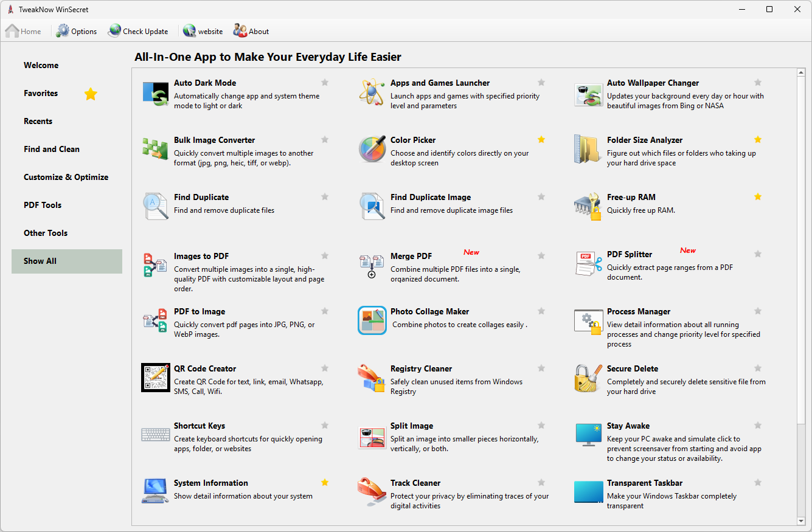Open the Favorites section
The width and height of the screenshot is (812, 532).
pyautogui.click(x=67, y=93)
